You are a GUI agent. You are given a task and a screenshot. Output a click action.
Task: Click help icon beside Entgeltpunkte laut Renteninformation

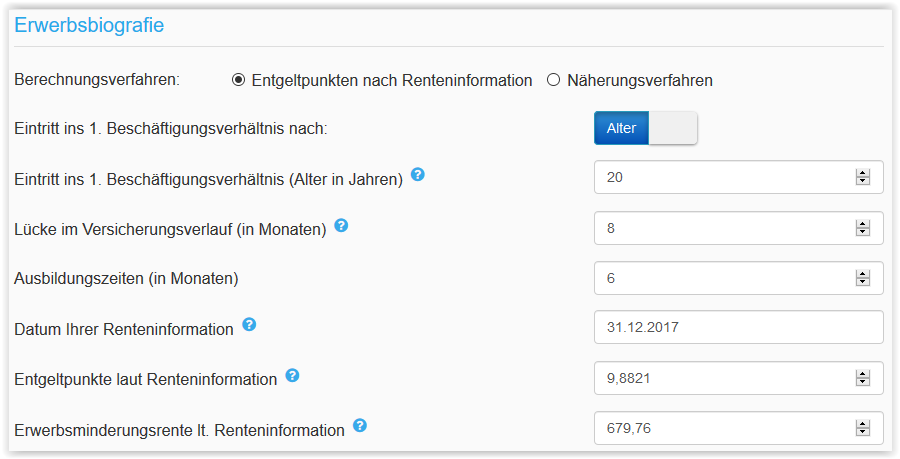[292, 375]
